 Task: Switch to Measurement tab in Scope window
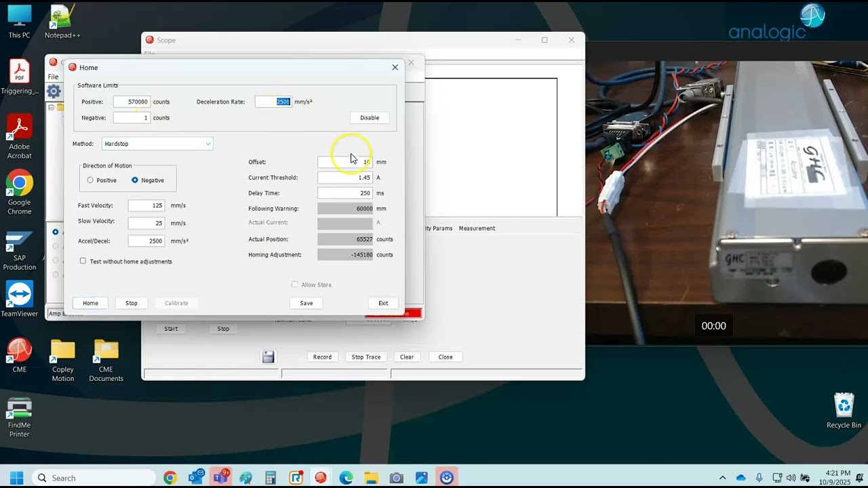click(x=477, y=228)
